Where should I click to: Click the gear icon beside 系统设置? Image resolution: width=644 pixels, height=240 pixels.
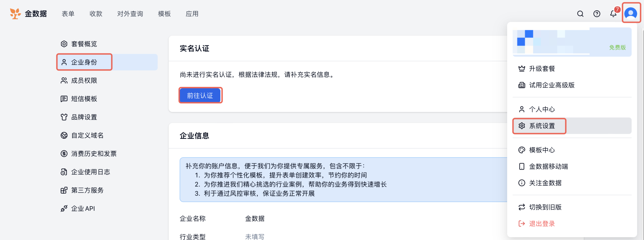point(522,126)
